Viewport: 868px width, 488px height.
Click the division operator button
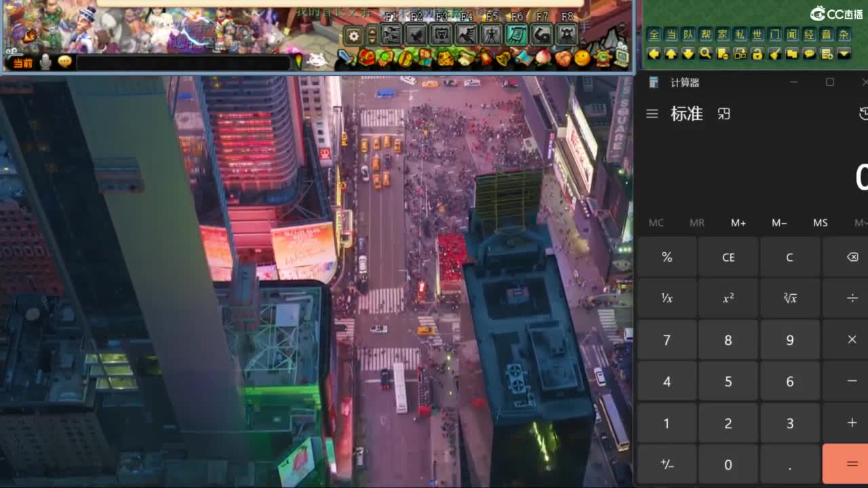(x=852, y=298)
